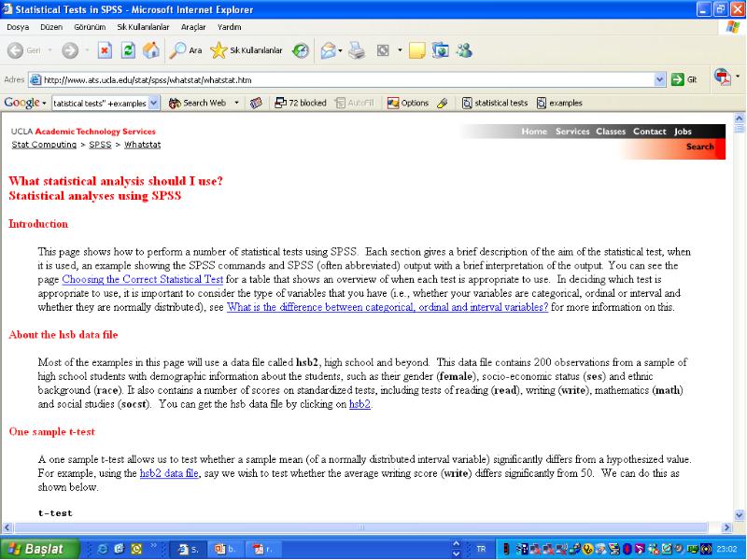747x560 pixels.
Task: Open the Forward button history dropdown
Action: pyautogui.click(x=87, y=50)
